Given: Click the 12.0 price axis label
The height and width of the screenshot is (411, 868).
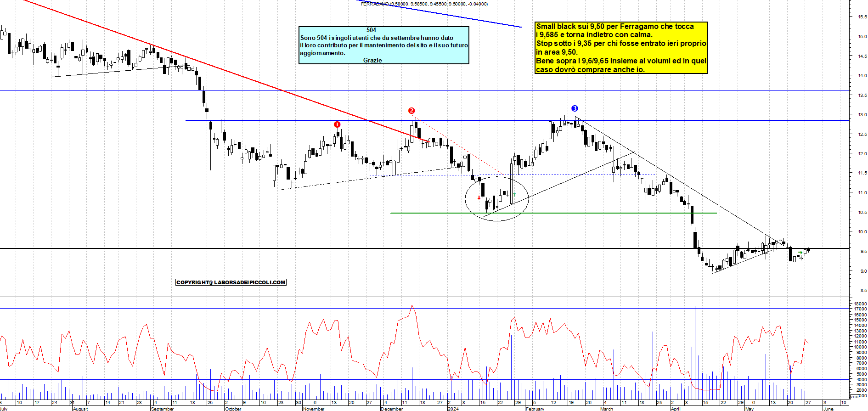Looking at the screenshot, I should 862,153.
